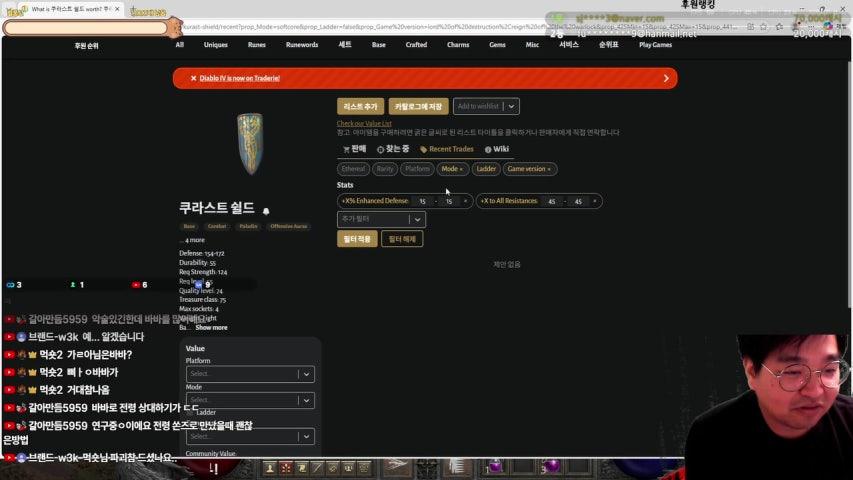Click the Combat tag under the item name
The width and height of the screenshot is (853, 480).
pos(217,226)
